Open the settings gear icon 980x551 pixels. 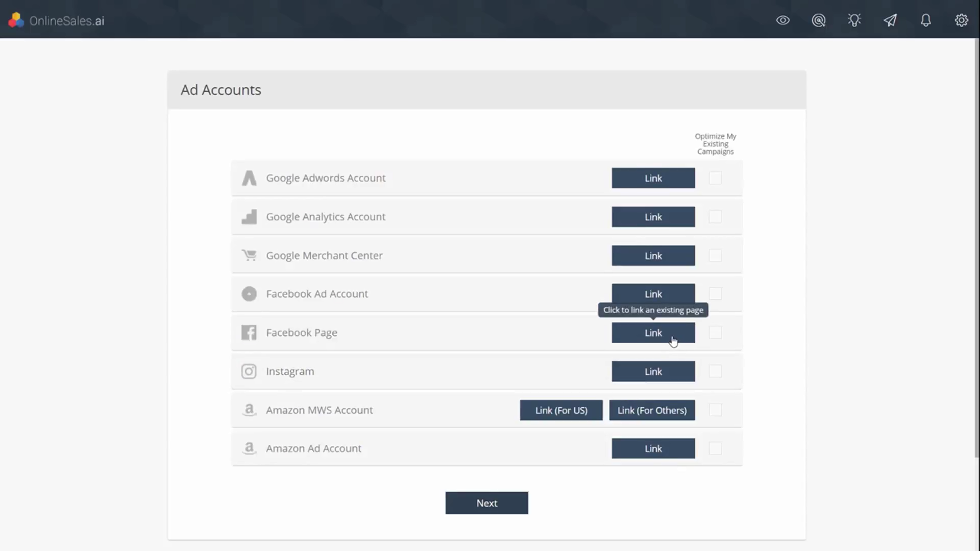point(962,20)
